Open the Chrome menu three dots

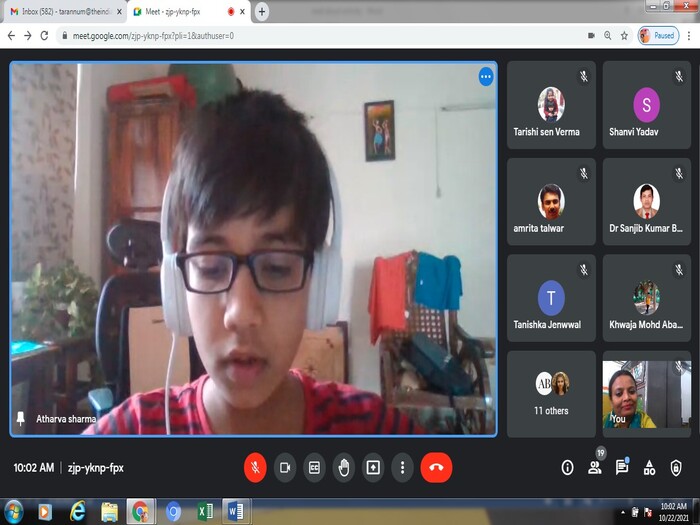pyautogui.click(x=689, y=36)
